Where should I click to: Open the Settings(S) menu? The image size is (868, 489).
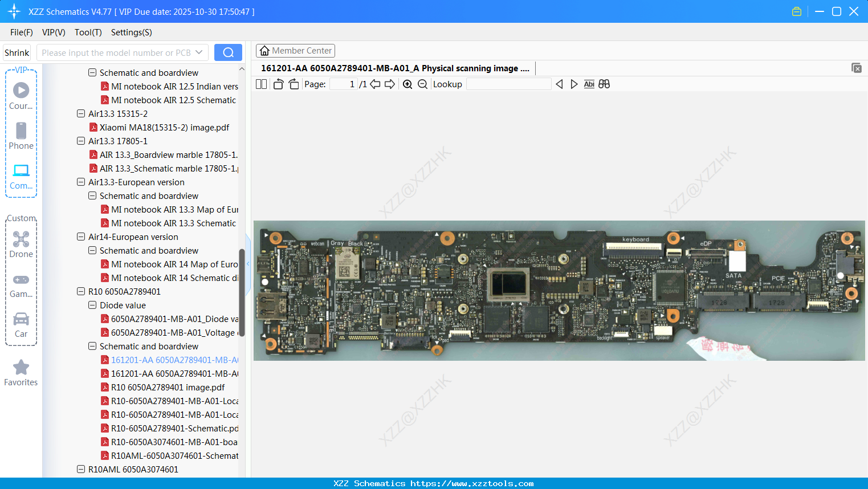(132, 32)
